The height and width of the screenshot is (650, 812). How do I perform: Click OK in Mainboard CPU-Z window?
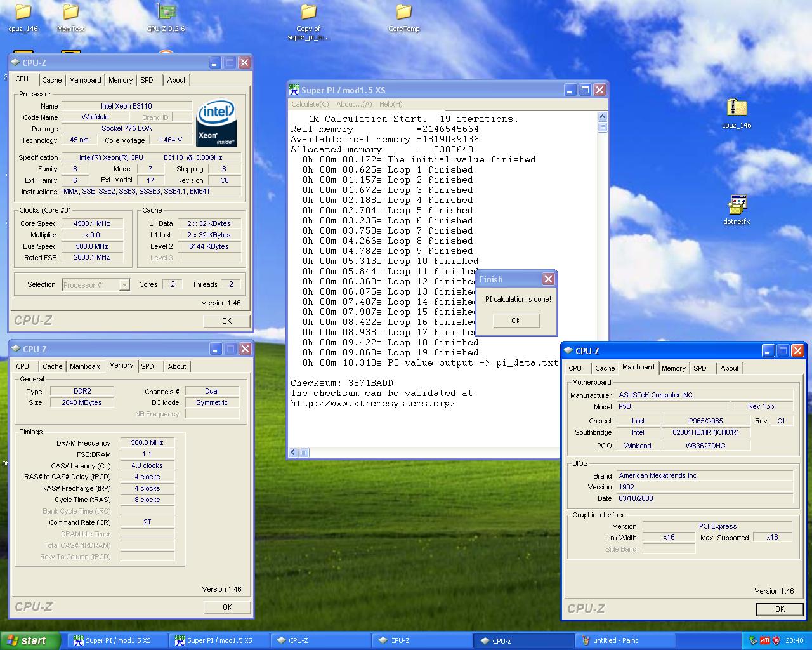click(780, 609)
